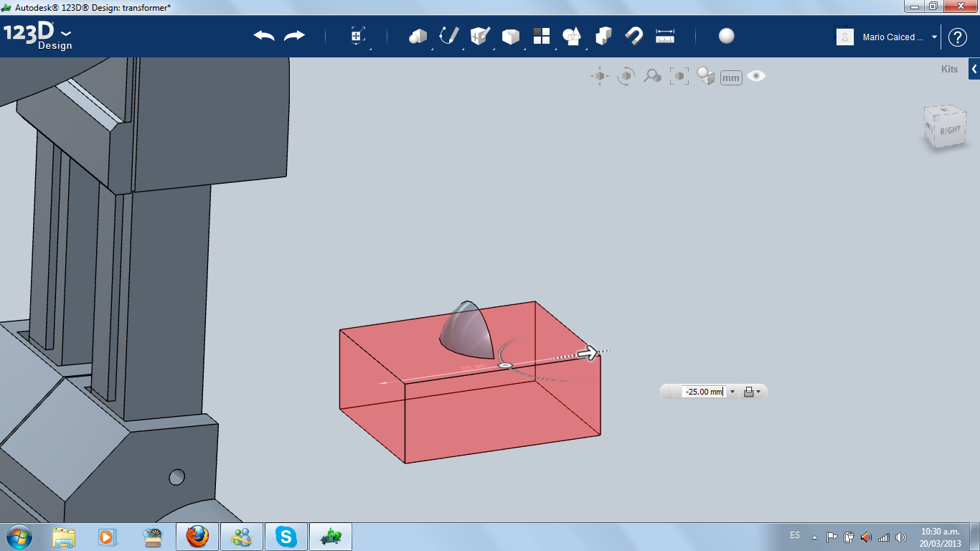Image resolution: width=980 pixels, height=551 pixels.
Task: Open the Material sphere tool
Action: [727, 36]
